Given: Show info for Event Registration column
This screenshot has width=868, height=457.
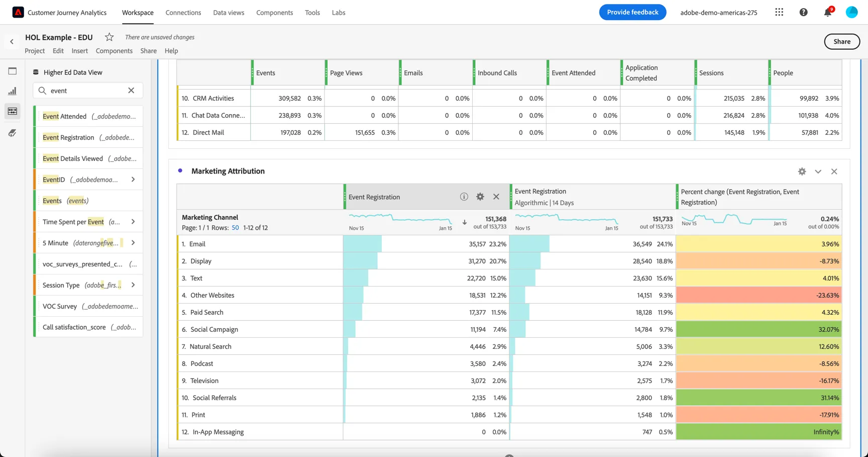Looking at the screenshot, I should 464,197.
